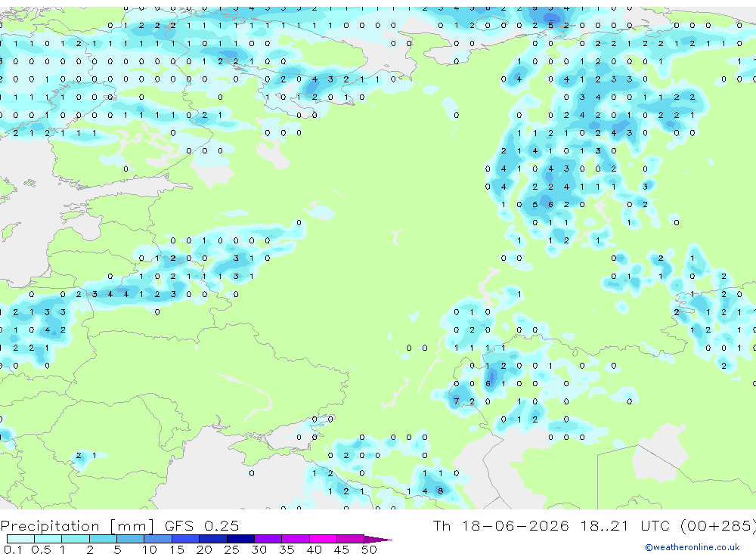
Task: Click the legend label '0.5'
Action: (x=41, y=549)
